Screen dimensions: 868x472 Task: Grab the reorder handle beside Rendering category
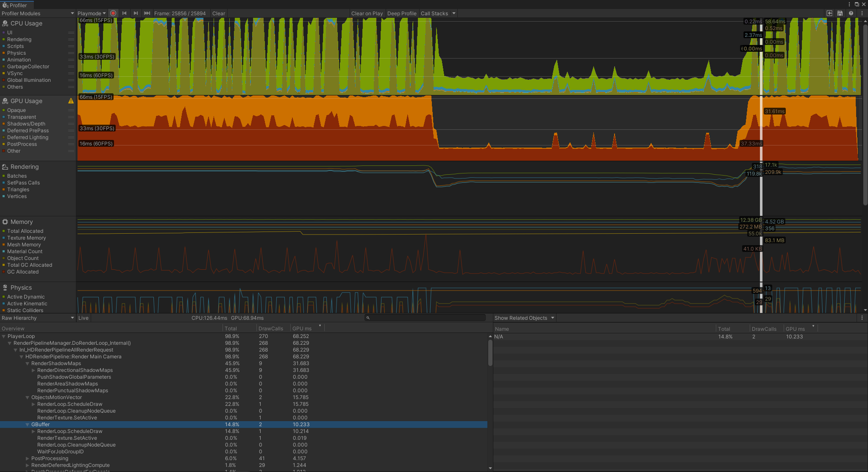click(x=71, y=39)
